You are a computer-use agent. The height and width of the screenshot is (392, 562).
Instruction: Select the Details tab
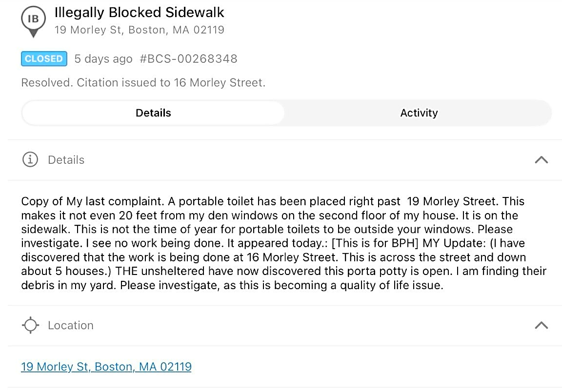153,113
